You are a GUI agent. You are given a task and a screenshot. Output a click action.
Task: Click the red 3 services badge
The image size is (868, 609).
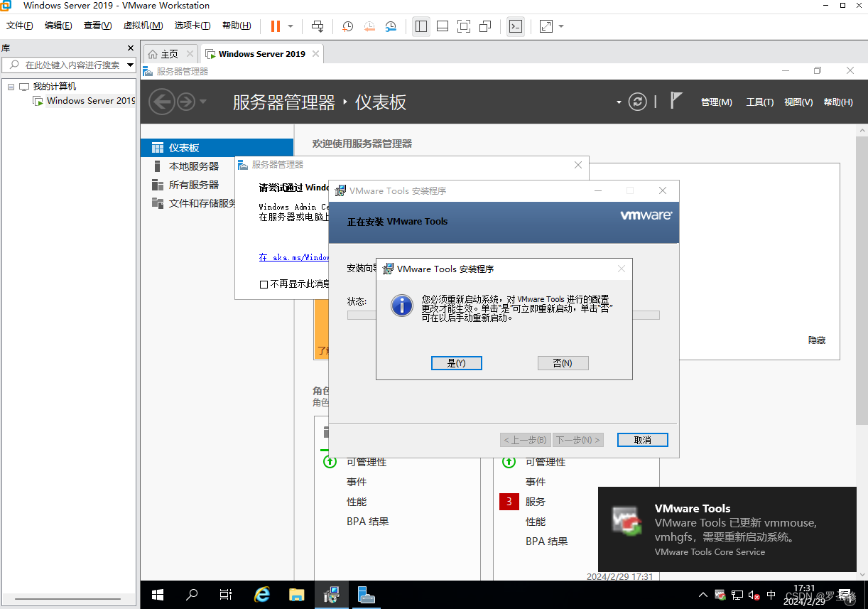(x=509, y=502)
